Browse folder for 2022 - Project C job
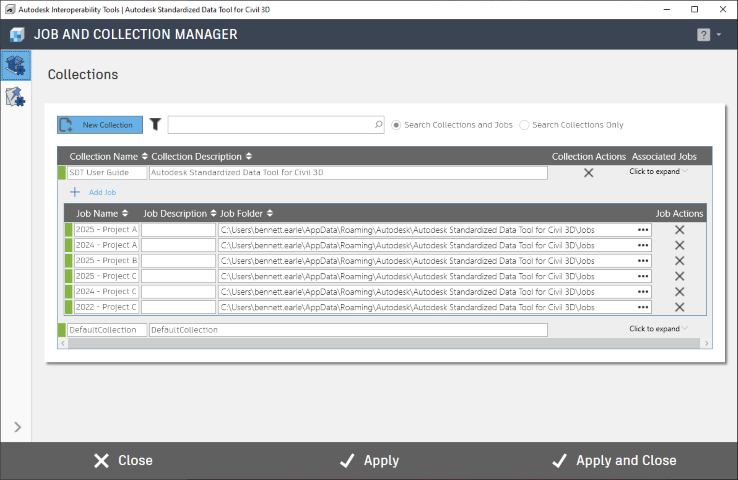Image resolution: width=738 pixels, height=480 pixels. click(x=643, y=307)
